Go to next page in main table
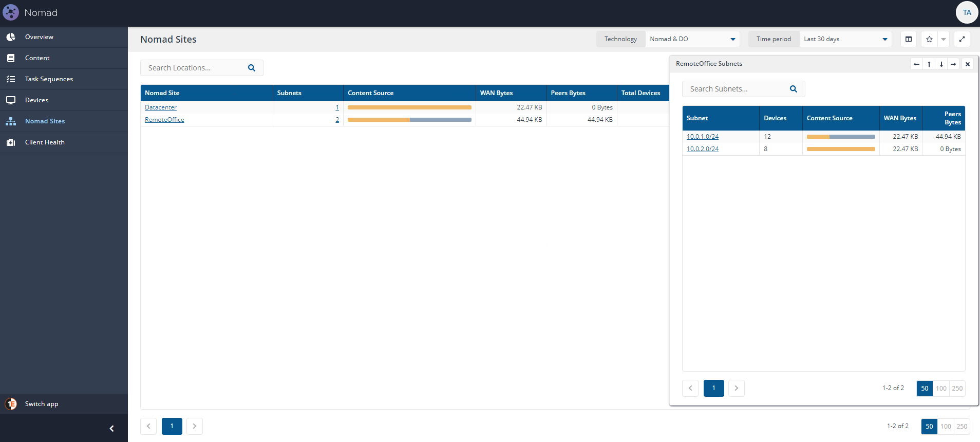980x442 pixels. coord(195,426)
